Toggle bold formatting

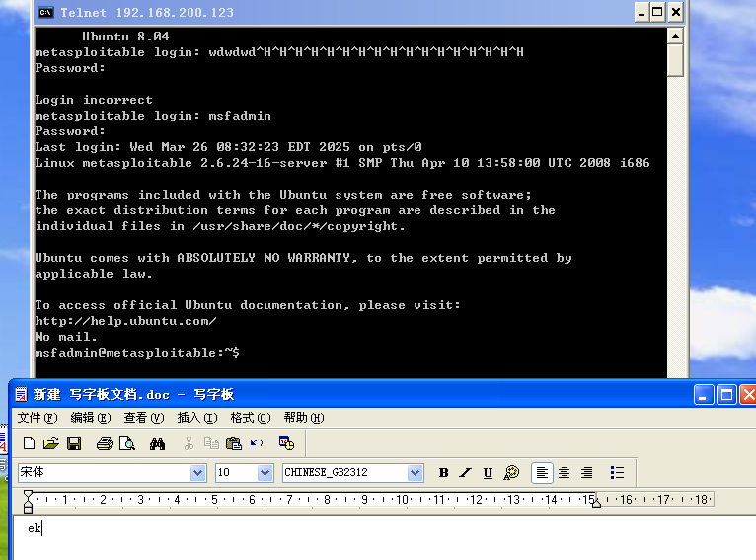pos(443,473)
